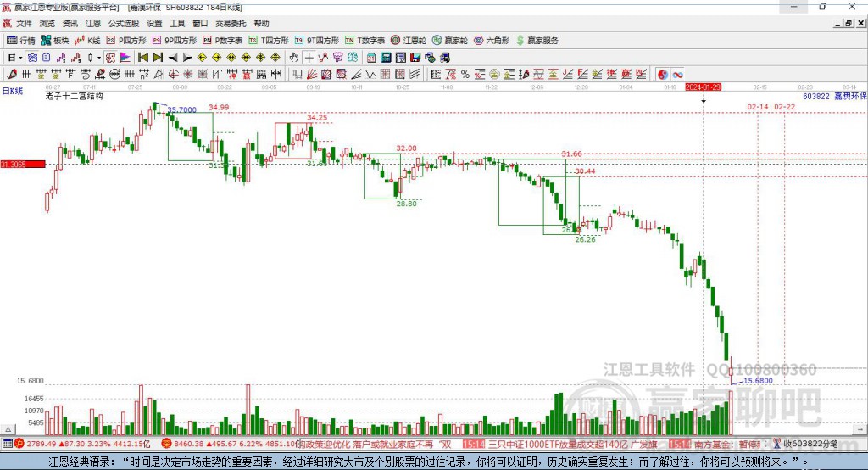Open the T四方形 tool
Image resolution: width=868 pixels, height=470 pixels.
point(269,41)
